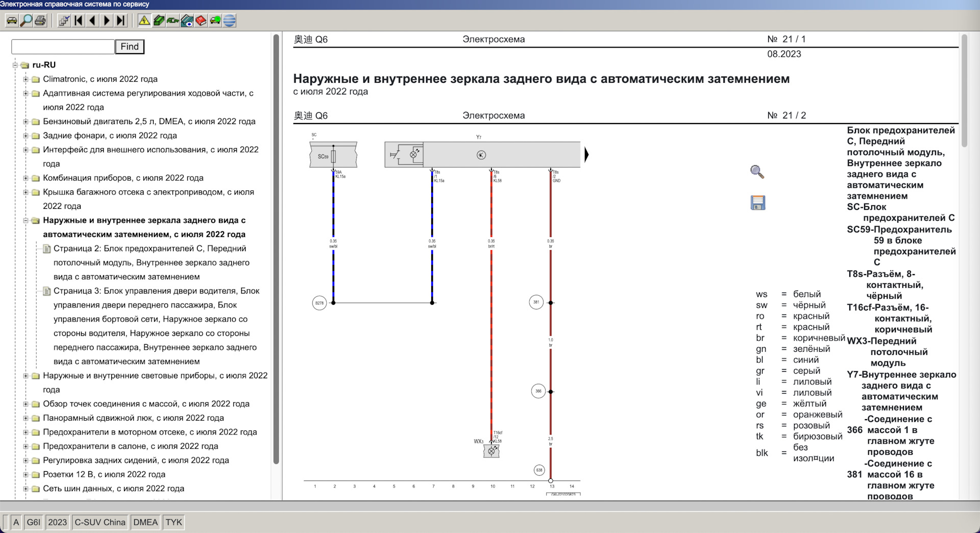Click the document pane vertical scrollbar
The width and height of the screenshot is (980, 533).
coord(964,91)
